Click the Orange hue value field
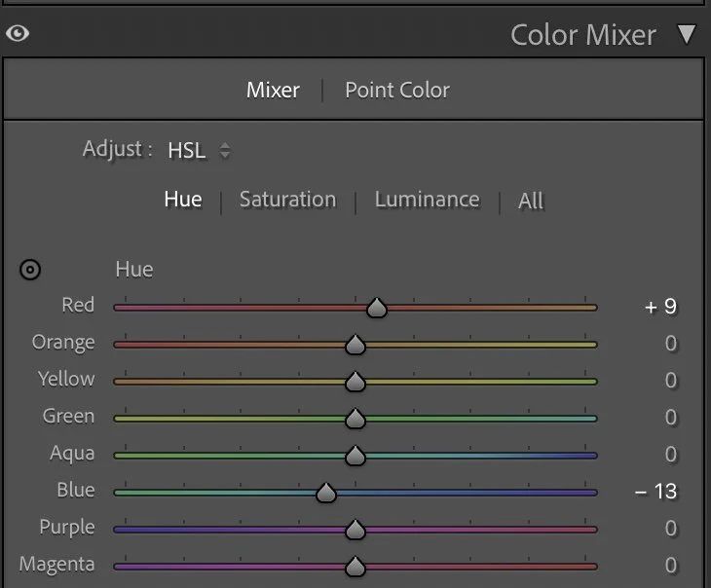711x588 pixels. point(671,344)
